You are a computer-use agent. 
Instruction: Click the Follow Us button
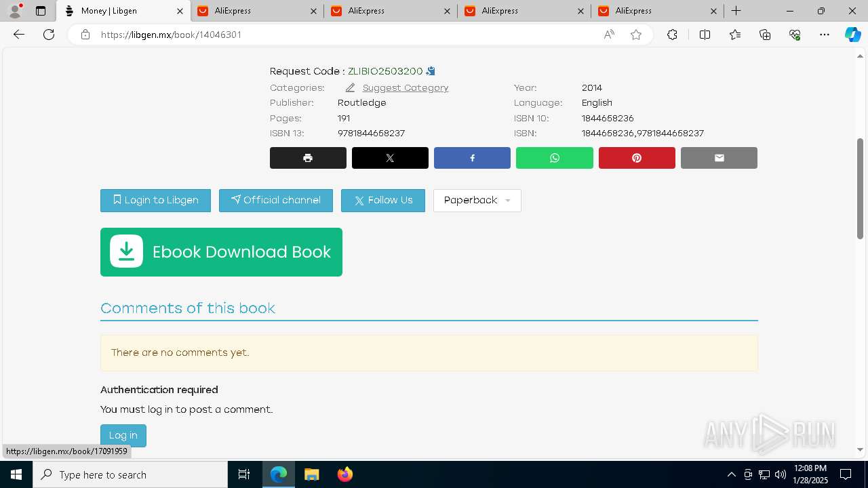tap(383, 201)
